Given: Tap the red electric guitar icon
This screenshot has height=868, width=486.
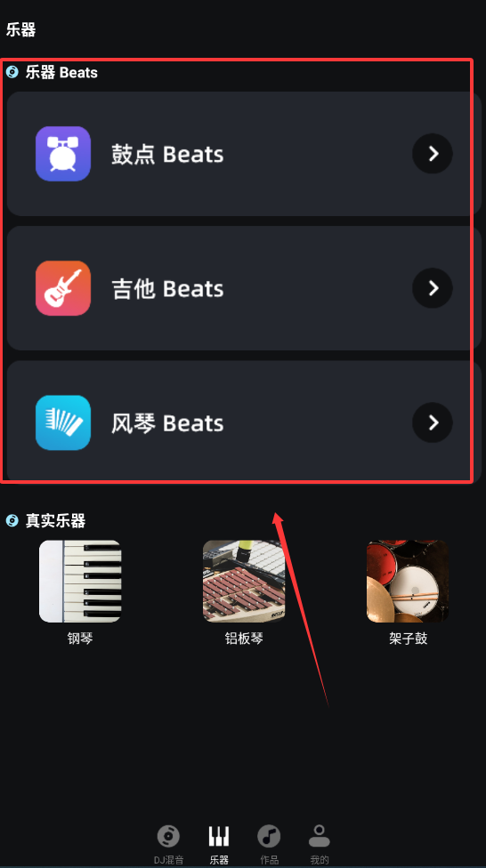Looking at the screenshot, I should tap(63, 288).
